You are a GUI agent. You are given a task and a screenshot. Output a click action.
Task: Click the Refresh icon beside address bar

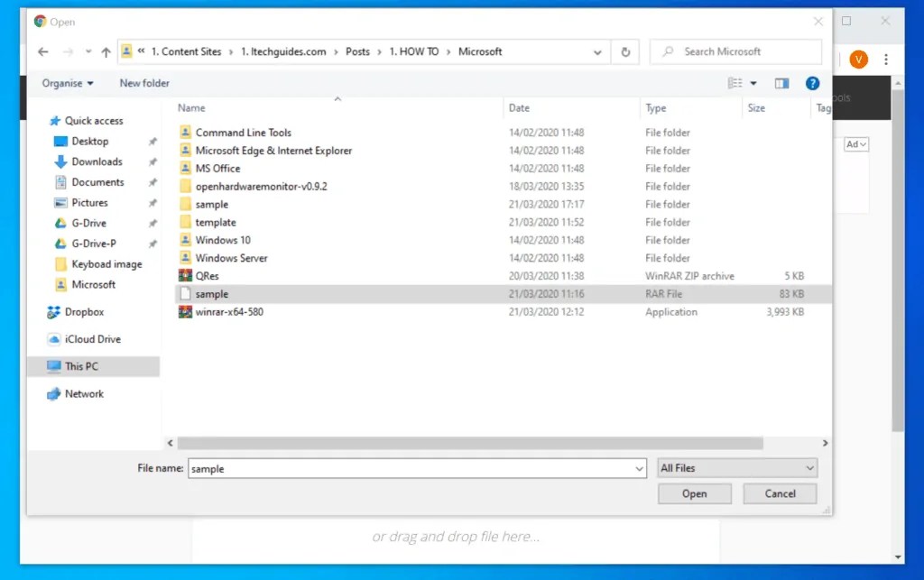click(625, 51)
